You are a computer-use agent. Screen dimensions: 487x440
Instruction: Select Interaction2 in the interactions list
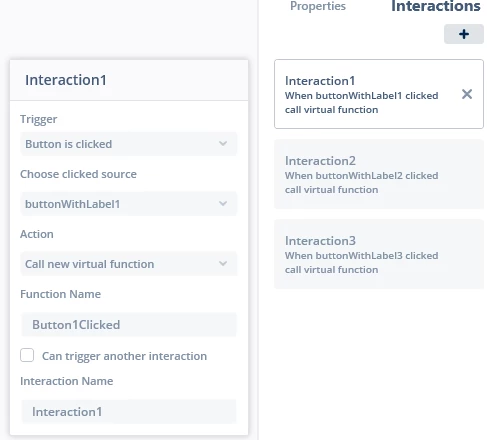[x=379, y=174]
